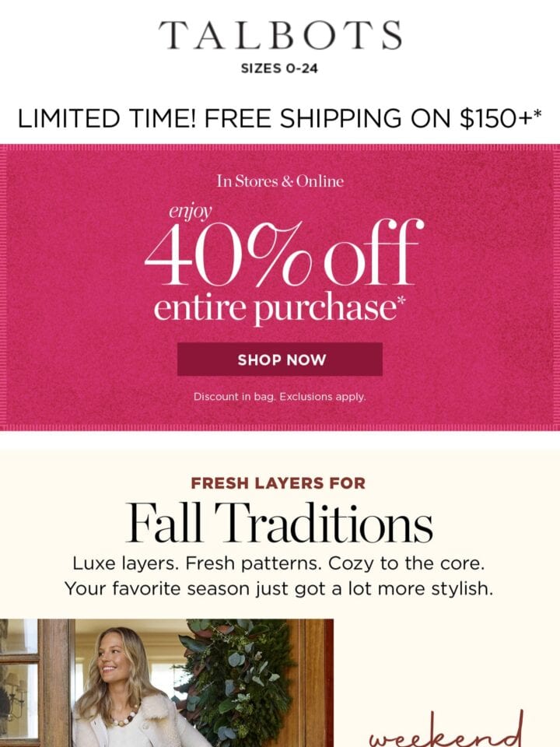This screenshot has height=747, width=560.
Task: Click the model's beaded necklace
Action: [x=123, y=717]
